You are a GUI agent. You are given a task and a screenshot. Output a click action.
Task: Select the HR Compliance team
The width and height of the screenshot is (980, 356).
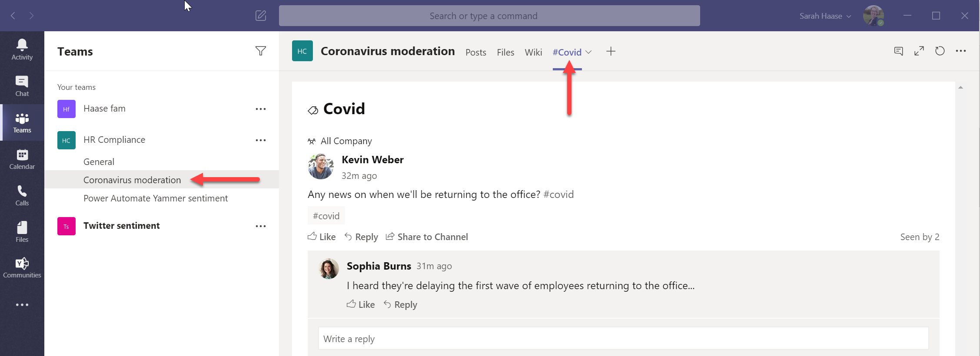pos(114,140)
